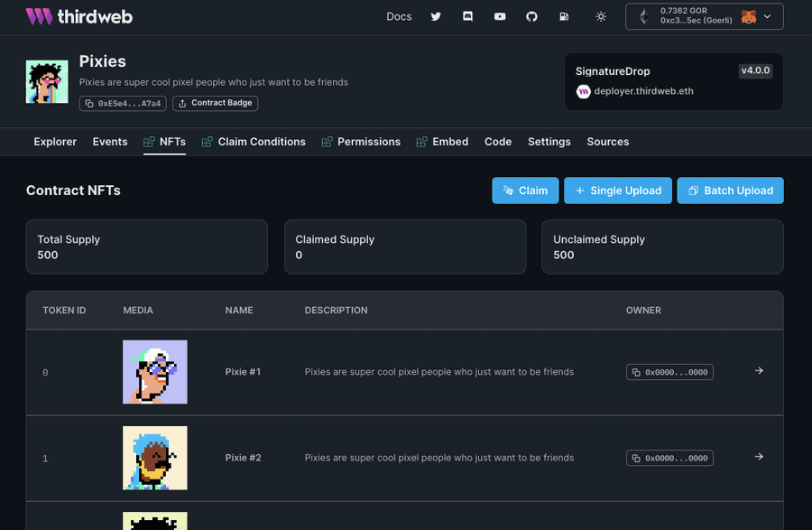The image size is (812, 530).
Task: Click the Pixie #1 thumbnail image
Action: tap(155, 372)
